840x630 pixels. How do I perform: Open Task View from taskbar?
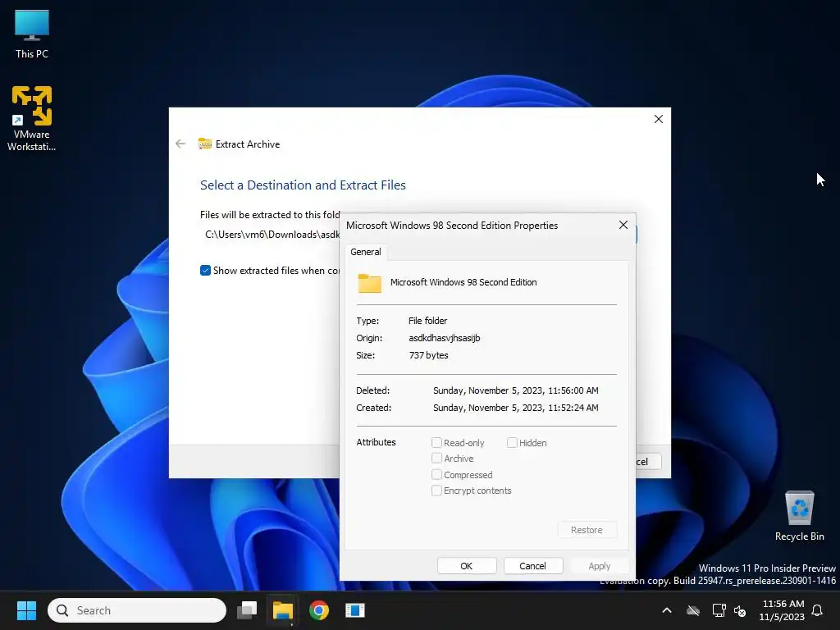247,610
